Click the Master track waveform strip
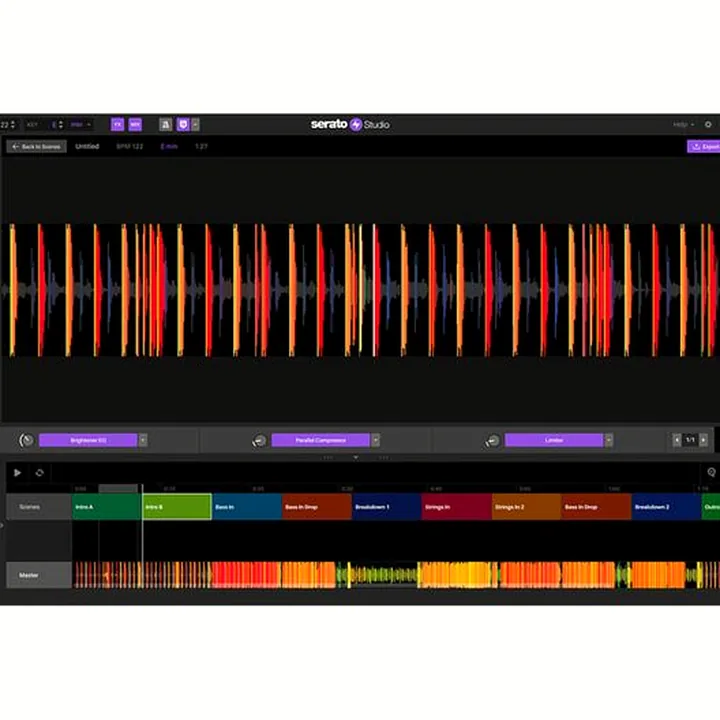This screenshot has width=720, height=720. (396, 575)
